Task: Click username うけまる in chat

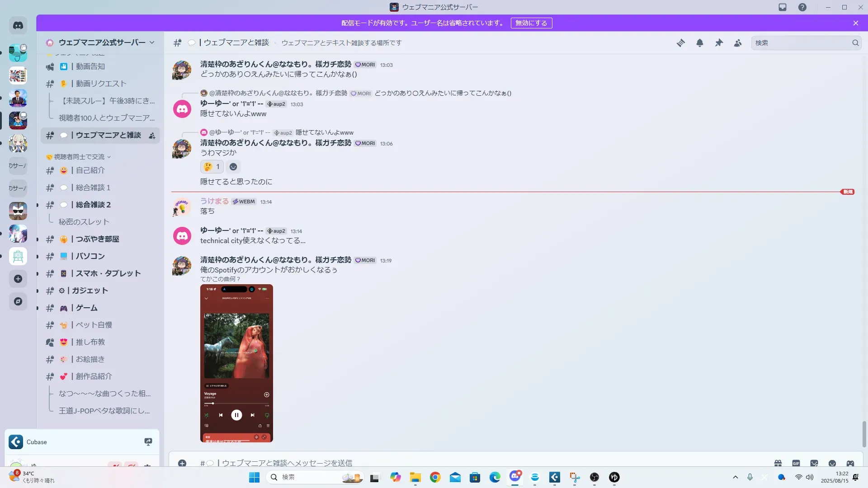Action: [214, 202]
